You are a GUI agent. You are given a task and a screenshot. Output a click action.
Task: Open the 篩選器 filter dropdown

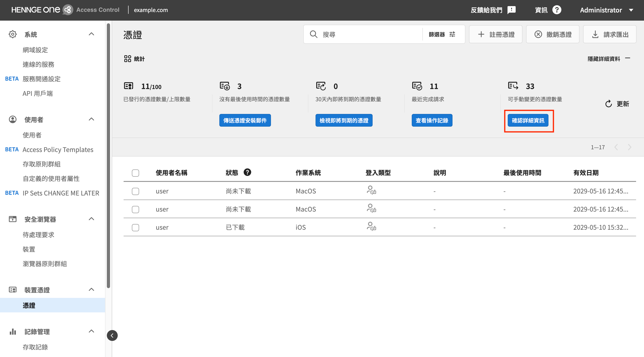pos(442,34)
